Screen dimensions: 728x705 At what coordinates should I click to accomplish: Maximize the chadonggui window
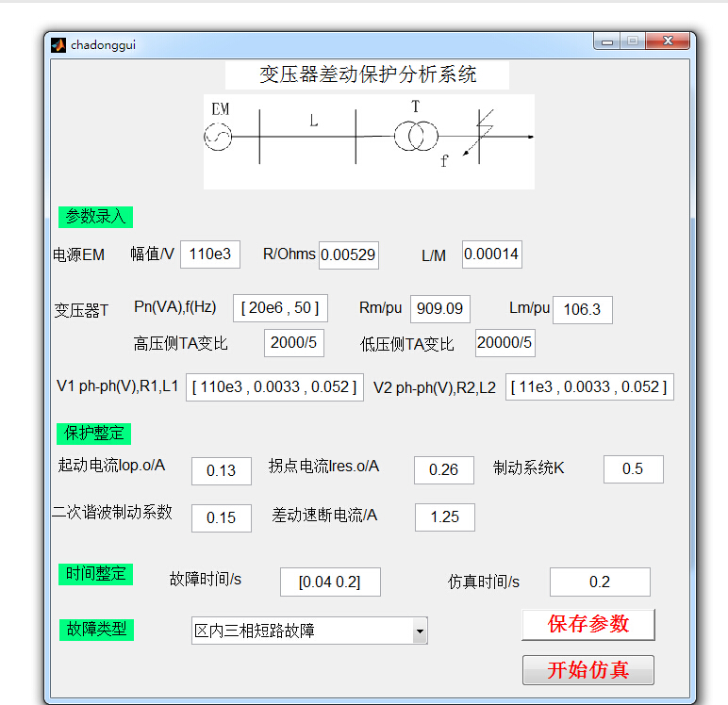[633, 41]
